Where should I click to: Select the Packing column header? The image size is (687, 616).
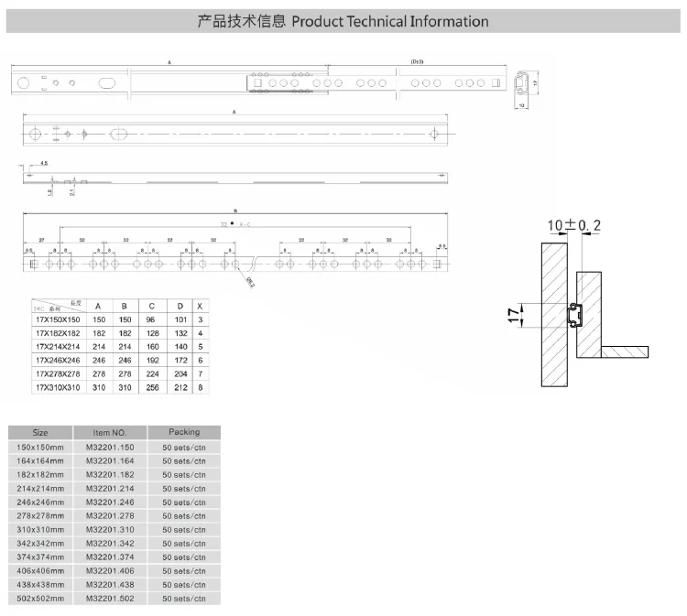point(183,432)
